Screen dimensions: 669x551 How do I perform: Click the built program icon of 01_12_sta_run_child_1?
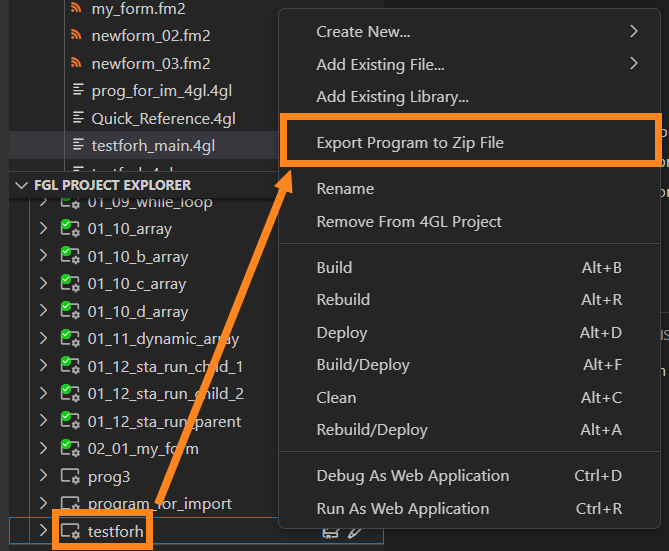70,366
